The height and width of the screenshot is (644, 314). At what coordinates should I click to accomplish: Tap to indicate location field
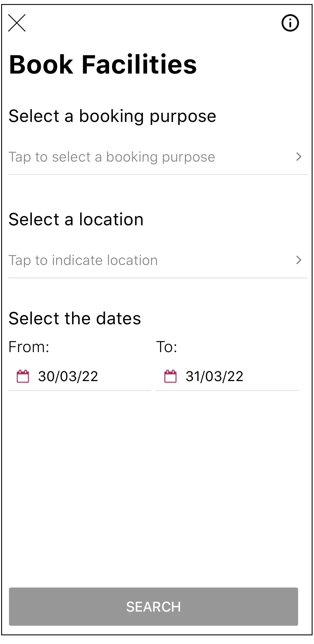click(83, 260)
